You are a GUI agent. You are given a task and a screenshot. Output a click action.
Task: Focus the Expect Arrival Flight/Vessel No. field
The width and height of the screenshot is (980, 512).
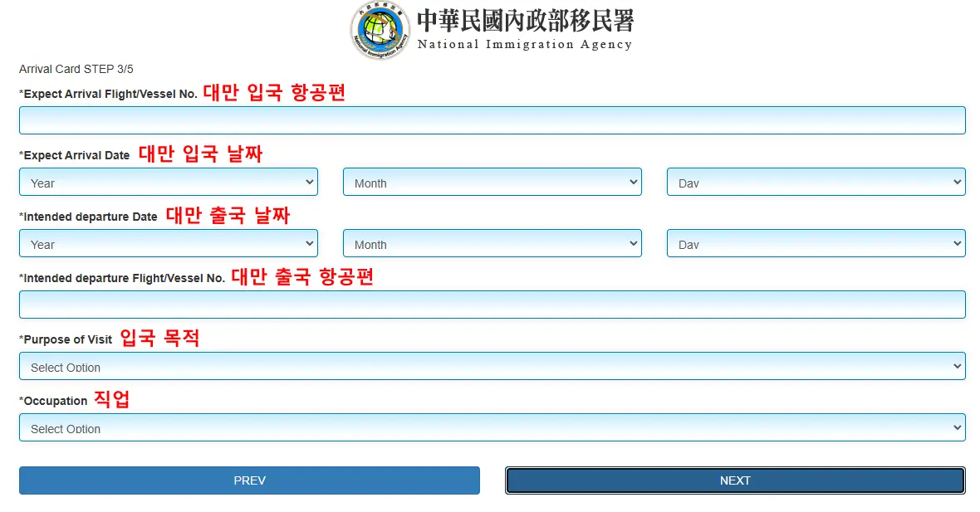492,120
